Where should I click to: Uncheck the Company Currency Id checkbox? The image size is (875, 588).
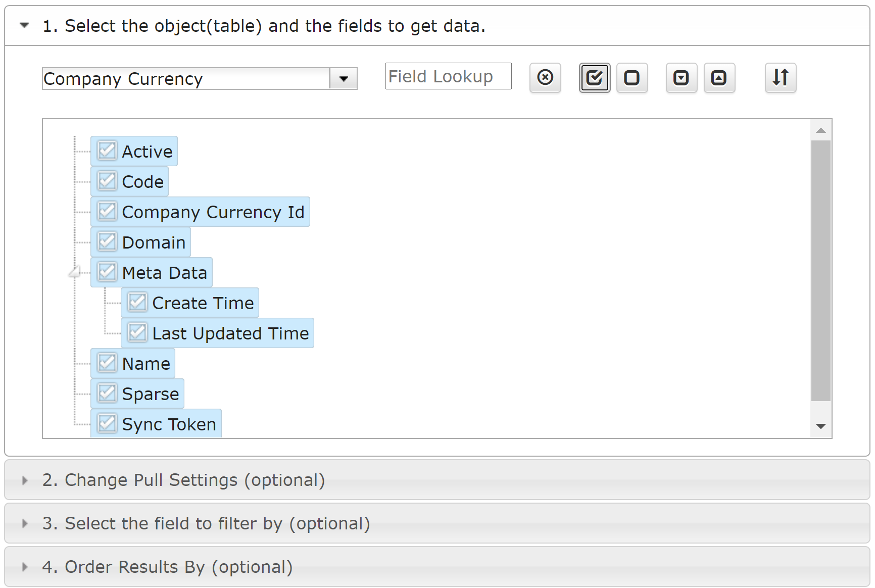pos(107,211)
